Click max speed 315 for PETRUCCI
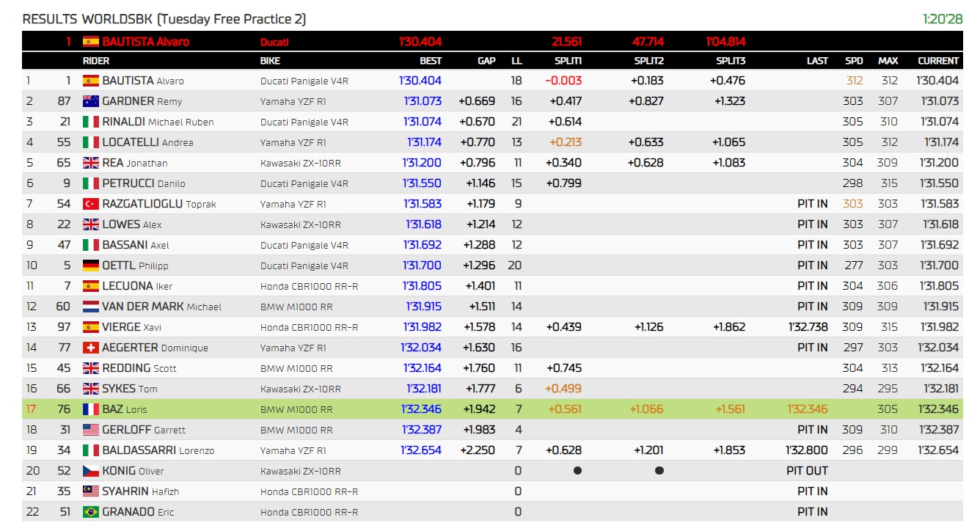The image size is (980, 531). 888,183
